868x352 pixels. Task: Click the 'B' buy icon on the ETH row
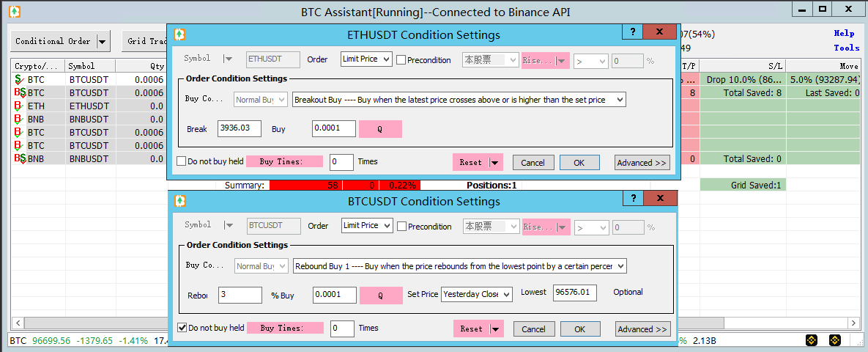18,106
